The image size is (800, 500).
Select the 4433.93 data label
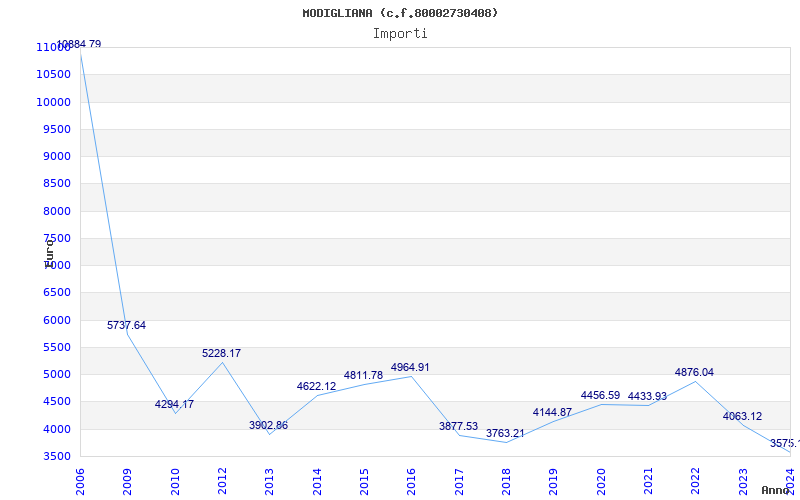click(647, 397)
